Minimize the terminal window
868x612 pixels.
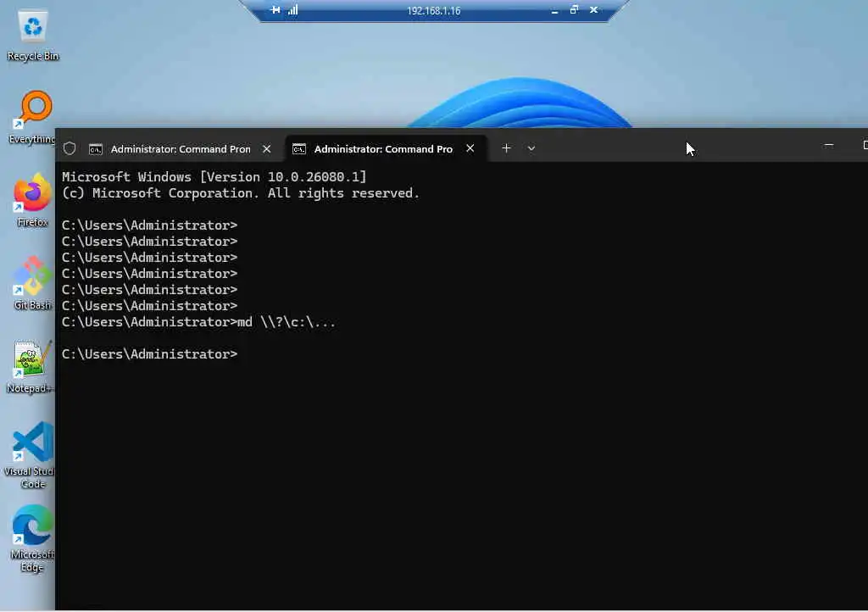click(x=829, y=146)
